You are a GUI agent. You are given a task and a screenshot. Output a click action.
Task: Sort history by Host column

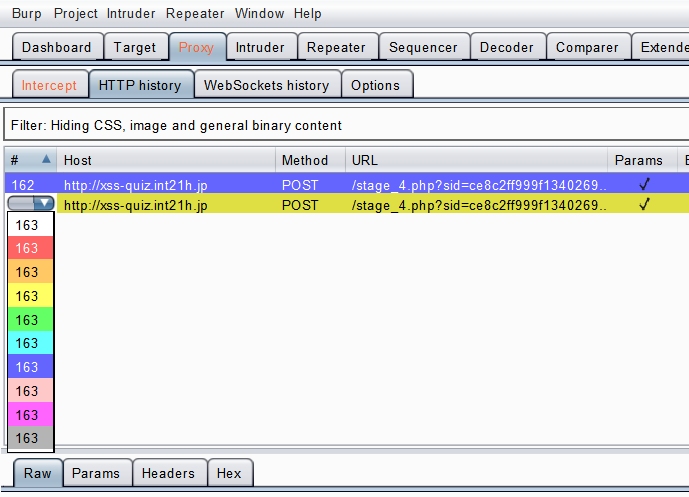[166, 160]
